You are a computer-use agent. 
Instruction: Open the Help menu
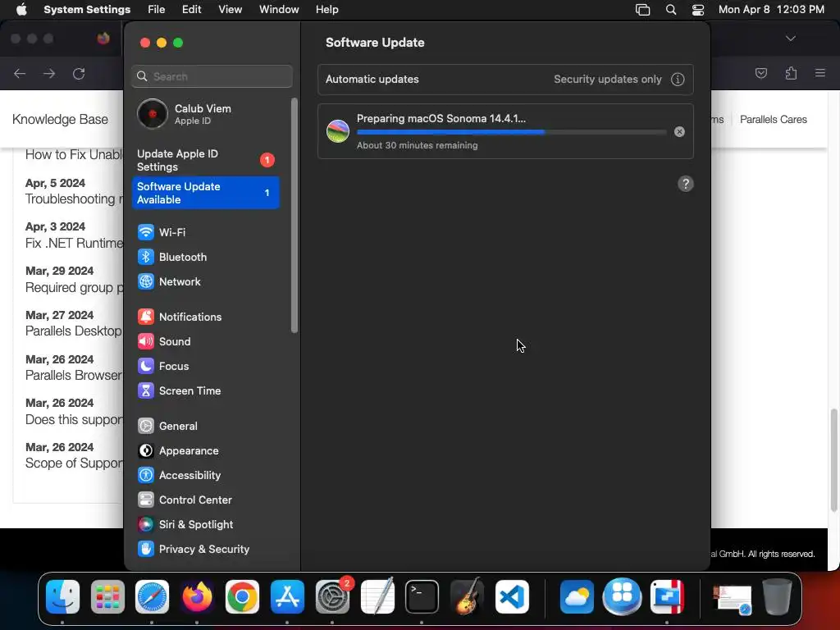click(326, 10)
